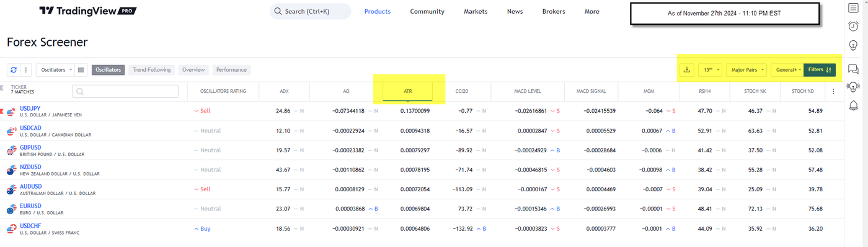Open the USDCHF ticker link

[x=31, y=225]
